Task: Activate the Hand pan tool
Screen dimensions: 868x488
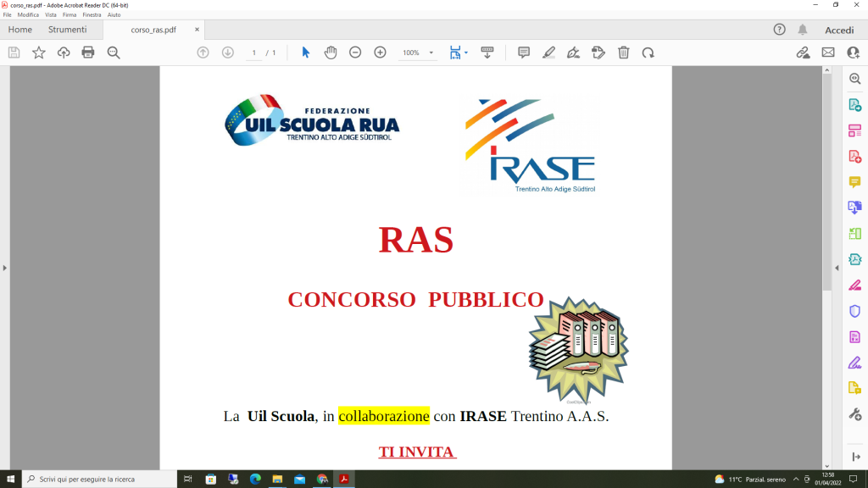Action: (x=331, y=53)
